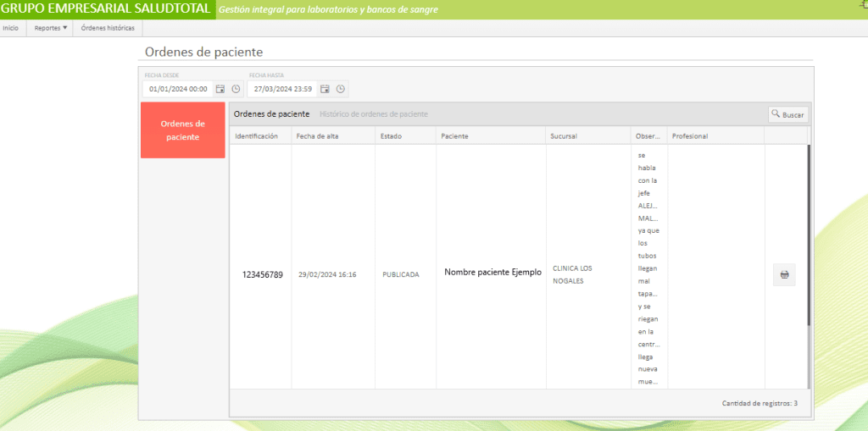Open Órdenes históricas menu item
The image size is (868, 431).
(x=108, y=28)
